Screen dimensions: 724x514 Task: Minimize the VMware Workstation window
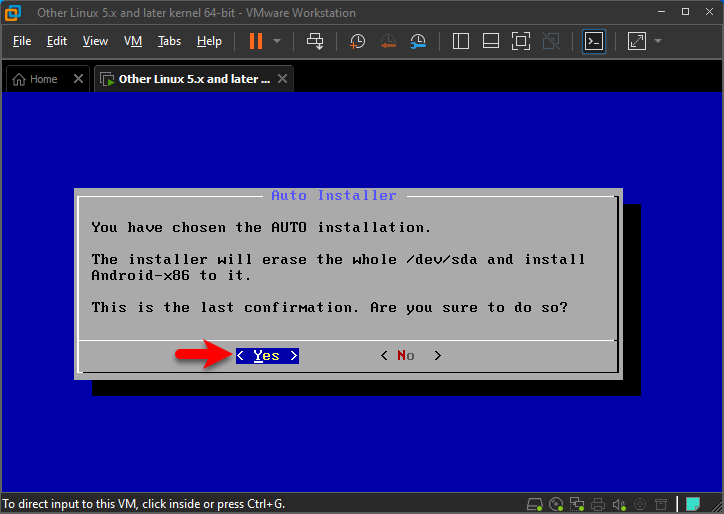click(x=662, y=12)
